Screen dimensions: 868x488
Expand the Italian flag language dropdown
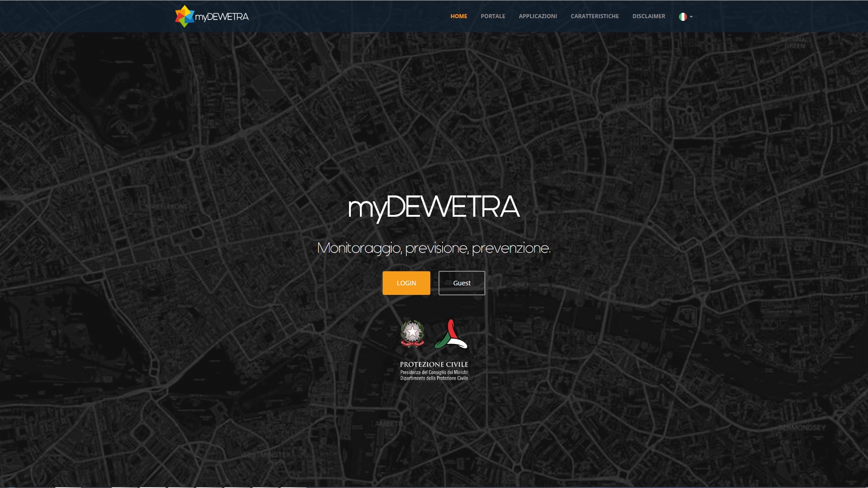coord(685,17)
